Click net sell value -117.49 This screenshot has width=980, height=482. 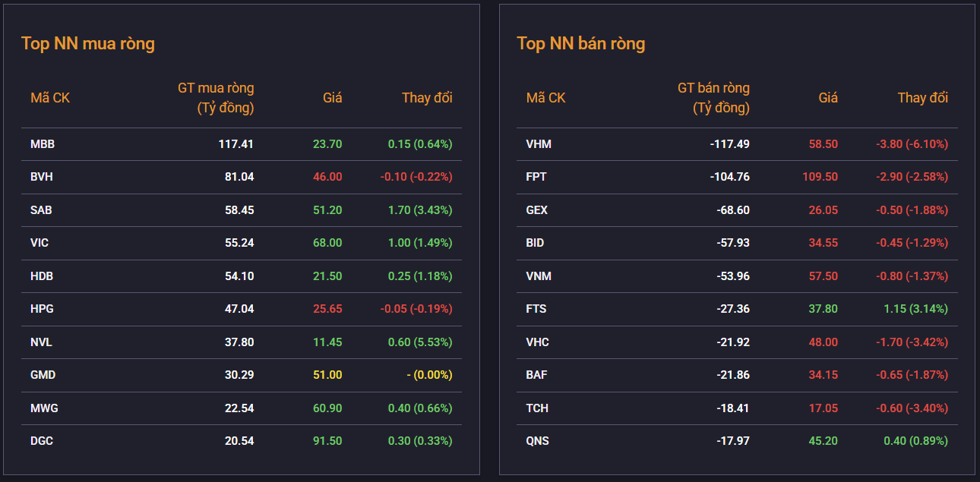point(729,143)
